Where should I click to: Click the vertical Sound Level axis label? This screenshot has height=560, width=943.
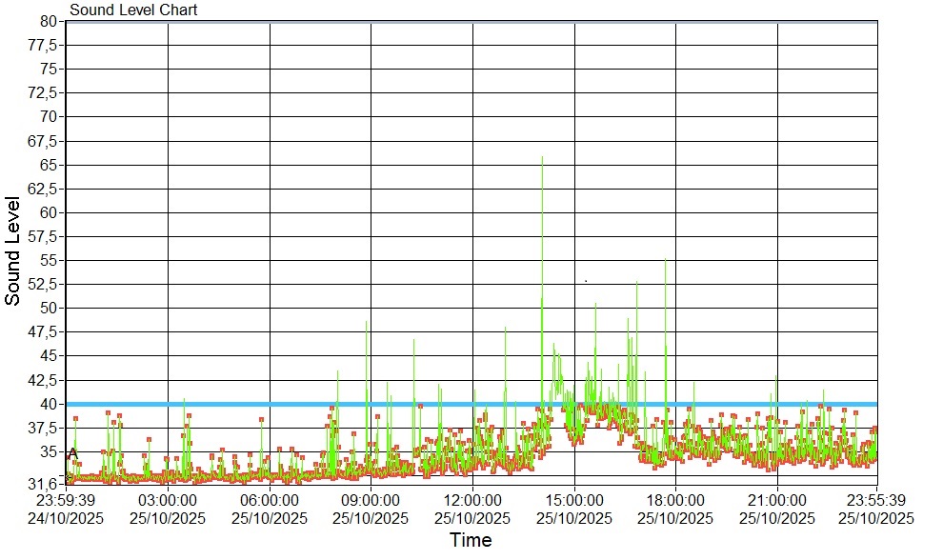13,250
